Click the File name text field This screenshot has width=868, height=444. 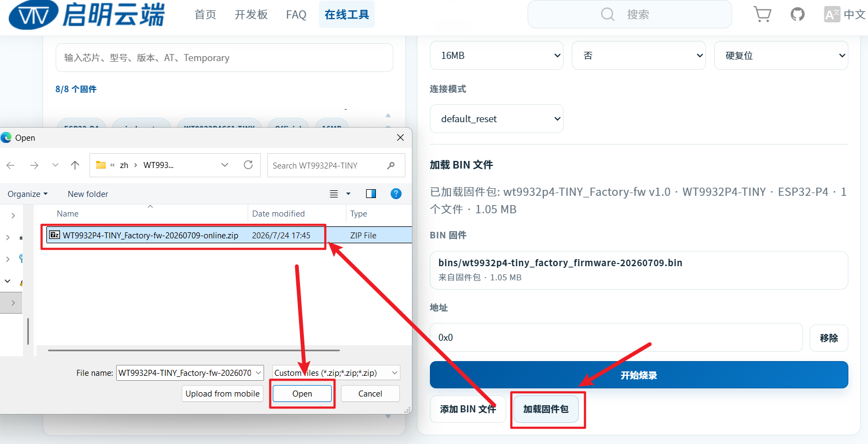tap(185, 373)
